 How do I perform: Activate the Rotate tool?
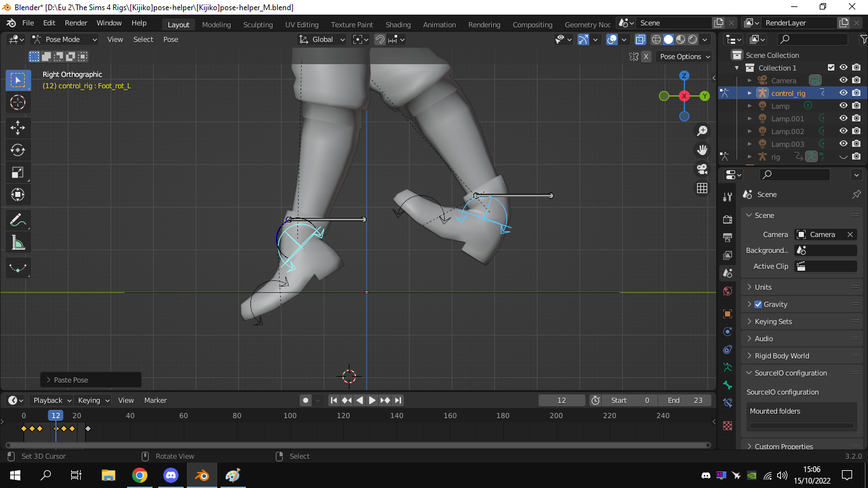tap(18, 150)
